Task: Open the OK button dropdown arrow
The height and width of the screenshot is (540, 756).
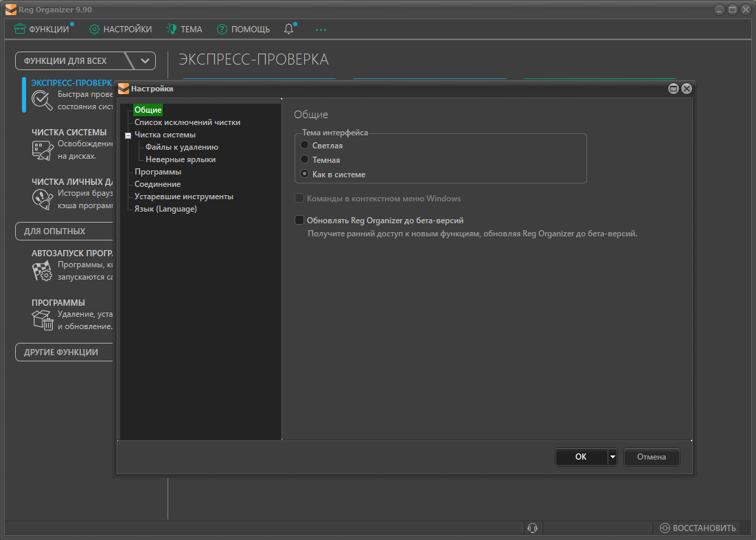Action: click(612, 457)
